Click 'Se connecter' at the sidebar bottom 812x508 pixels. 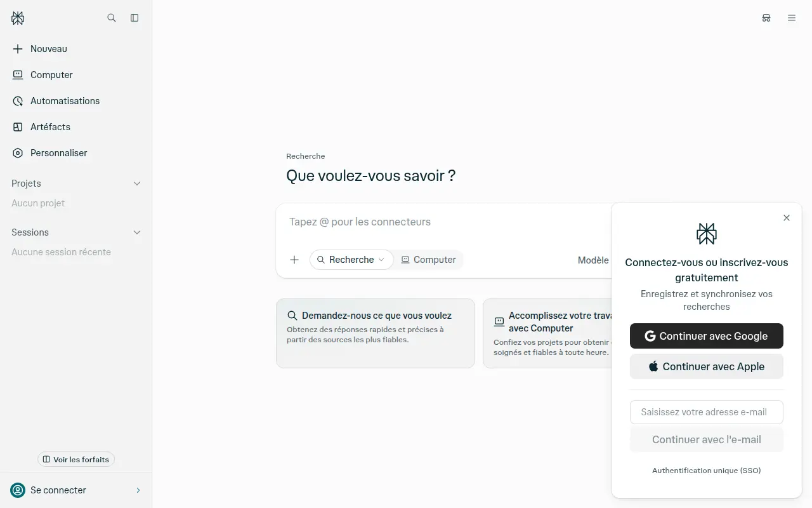tap(76, 490)
